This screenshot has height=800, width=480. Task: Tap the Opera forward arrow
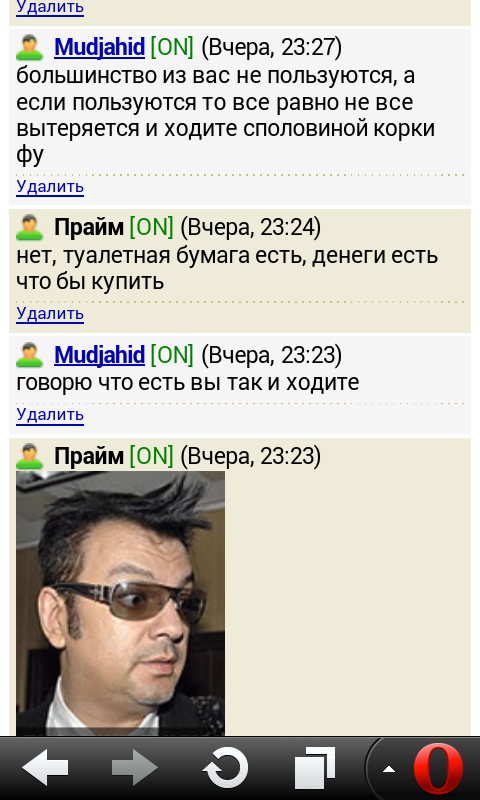[135, 768]
